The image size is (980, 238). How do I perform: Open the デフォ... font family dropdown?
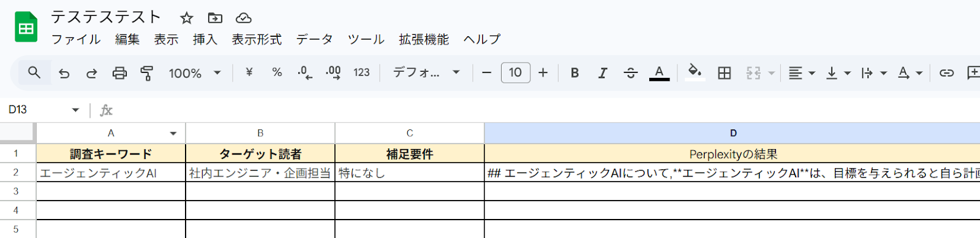pos(426,72)
